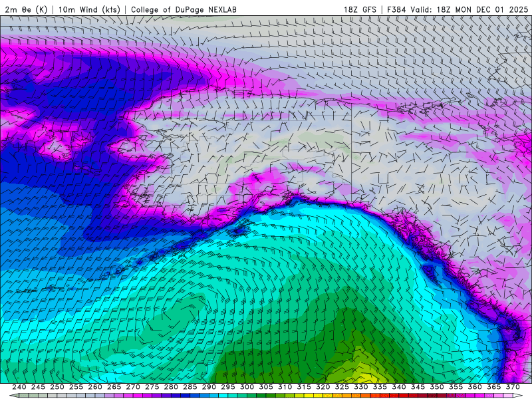Click the 320 value on the legend scale
The height and width of the screenshot is (399, 532).
click(323, 387)
